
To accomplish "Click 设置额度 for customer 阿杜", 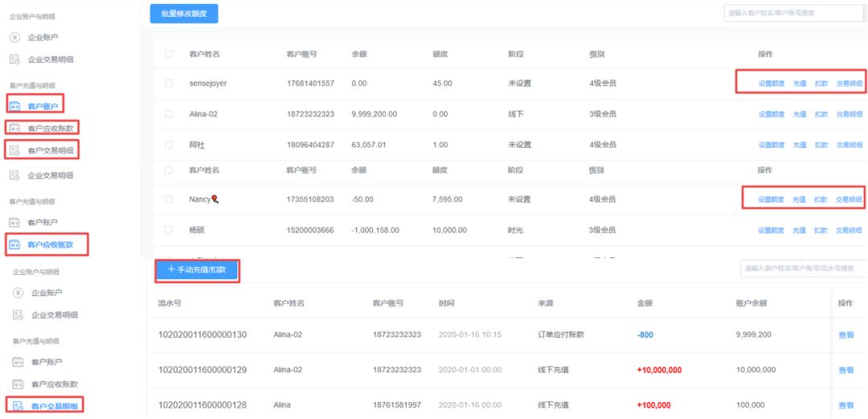I will tap(771, 146).
